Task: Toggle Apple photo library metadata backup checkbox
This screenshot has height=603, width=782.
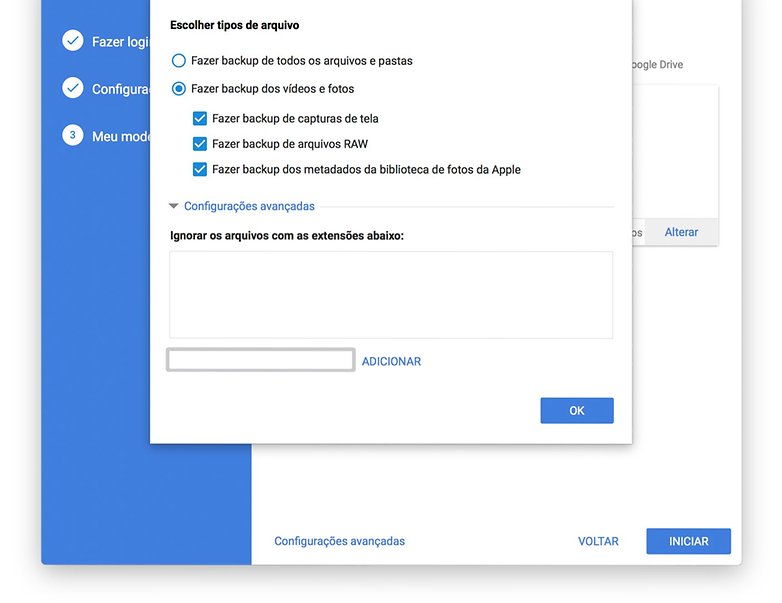Action: click(x=199, y=170)
